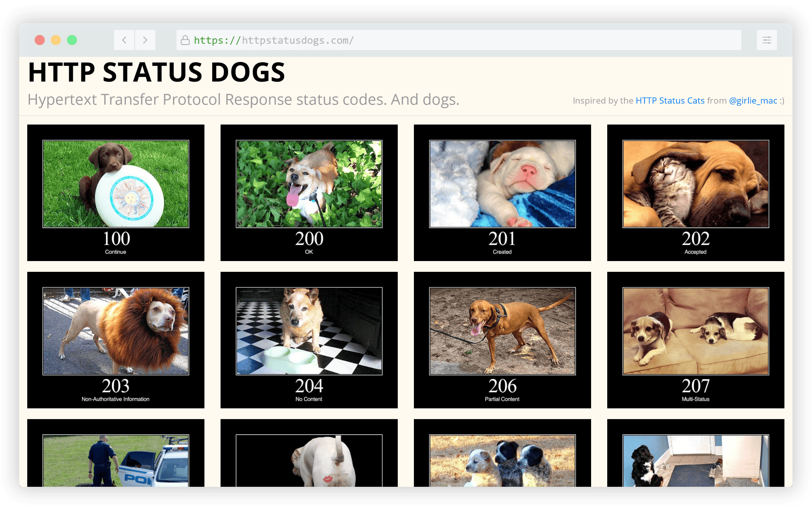Click the 204 No Content dog image

coord(309,332)
